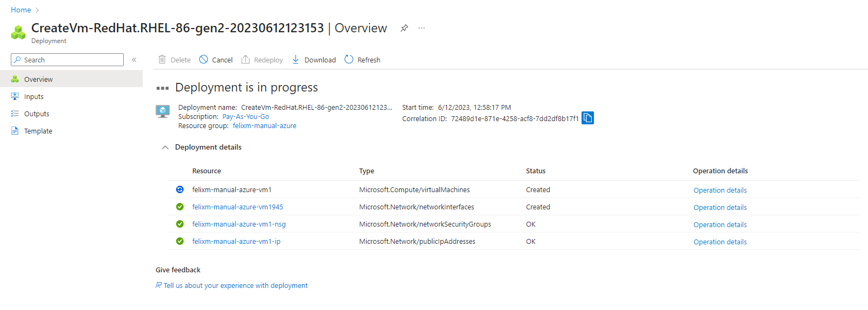This screenshot has width=868, height=310.
Task: Click the Status column header
Action: (536, 171)
